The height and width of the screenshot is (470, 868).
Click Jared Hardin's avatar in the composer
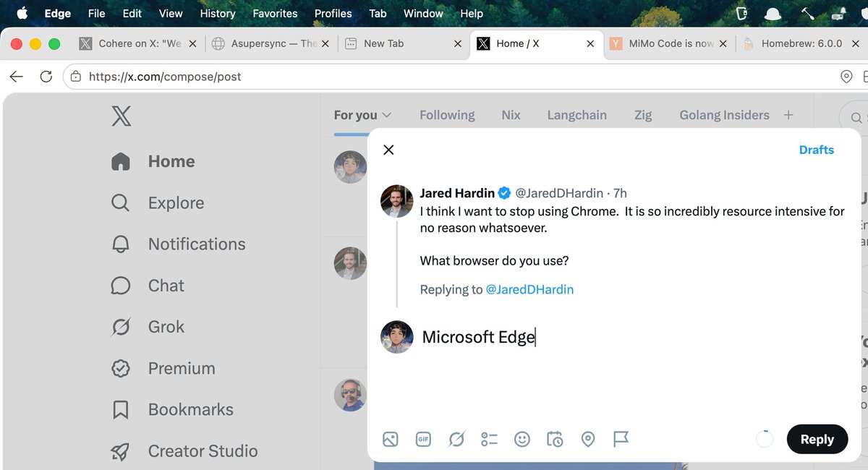[396, 201]
